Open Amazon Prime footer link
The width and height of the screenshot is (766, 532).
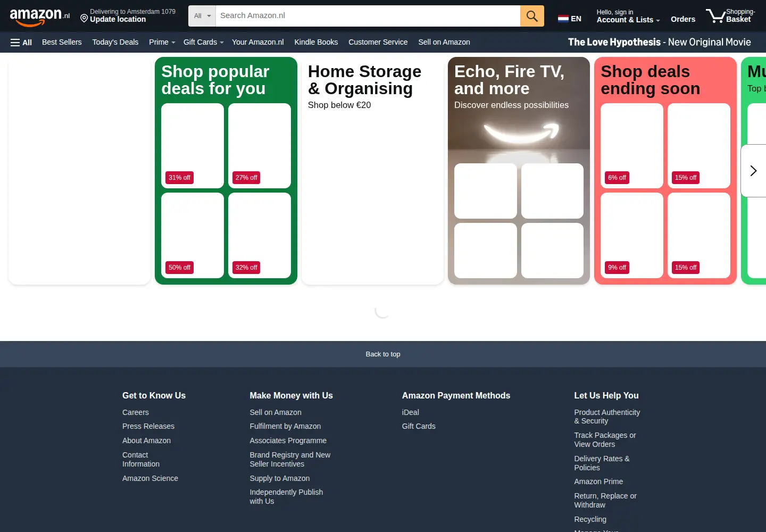598,481
